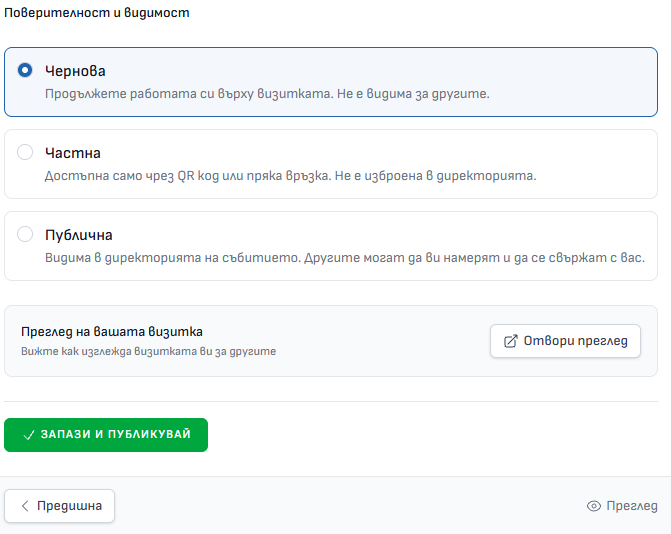This screenshot has height=534, width=671.
Task: Click the 'Поверителност и видимост' heading
Action: point(97,13)
